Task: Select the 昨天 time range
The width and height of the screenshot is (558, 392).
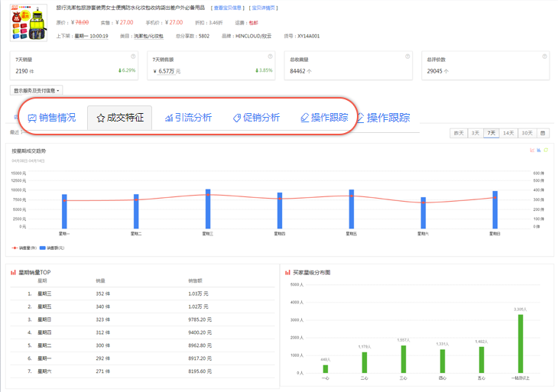Action: pos(459,133)
